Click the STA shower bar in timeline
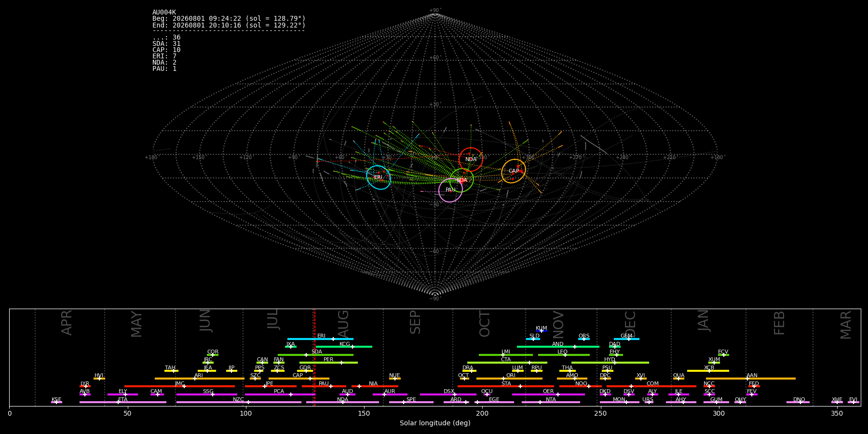This screenshot has width=868, height=434. 506,386
